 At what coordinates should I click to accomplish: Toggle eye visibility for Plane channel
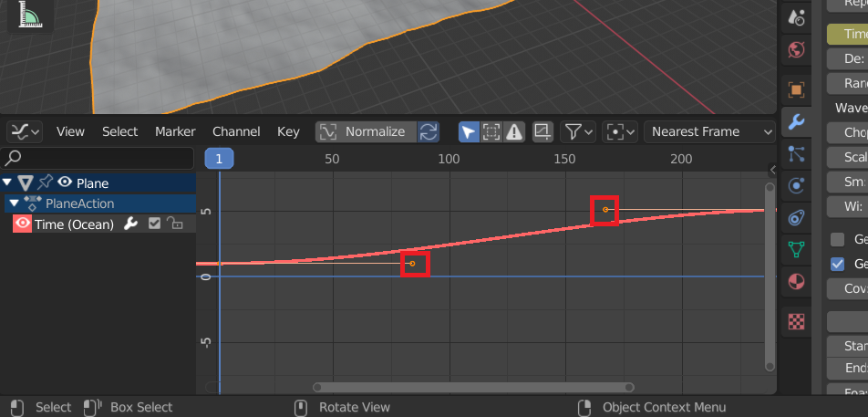[65, 182]
